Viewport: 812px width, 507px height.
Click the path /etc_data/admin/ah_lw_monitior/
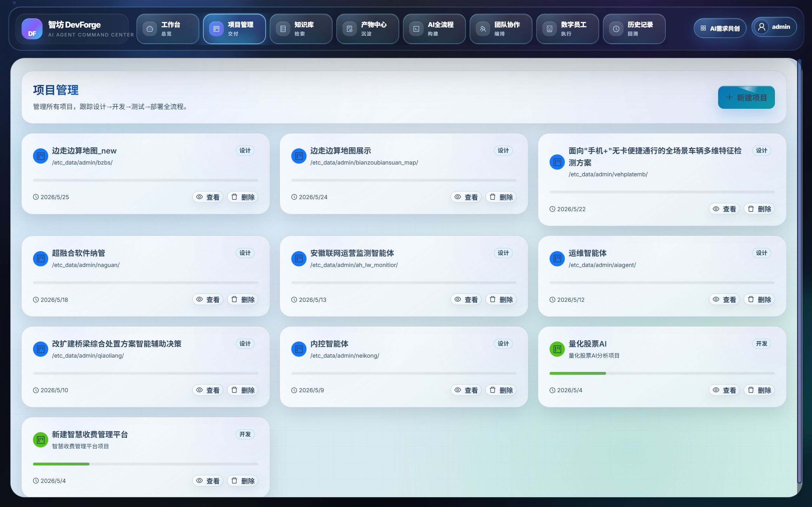354,265
